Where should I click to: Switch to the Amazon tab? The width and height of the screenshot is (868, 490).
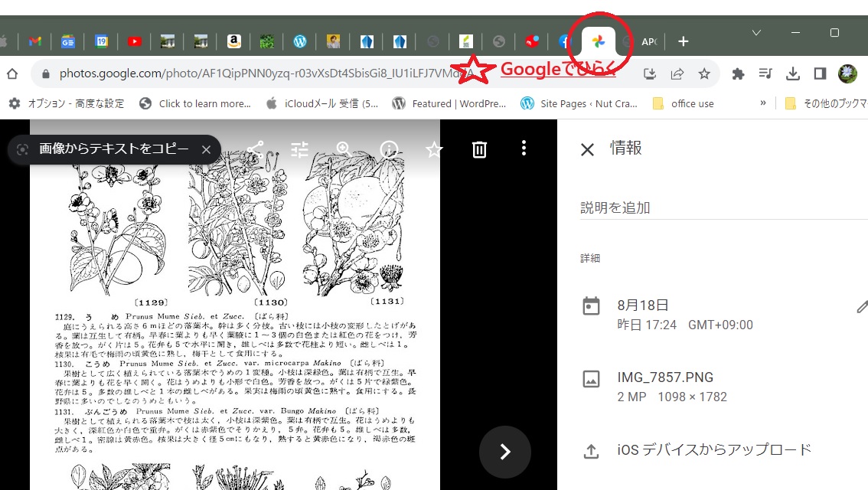click(233, 41)
